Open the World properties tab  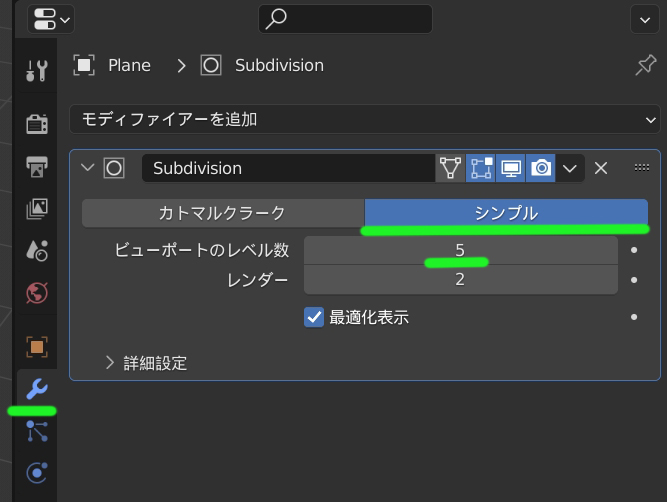37,293
